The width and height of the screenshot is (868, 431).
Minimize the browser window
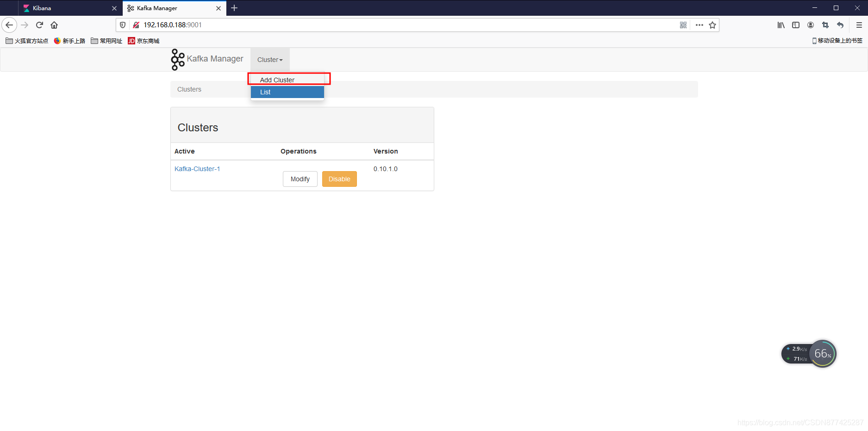click(x=815, y=8)
